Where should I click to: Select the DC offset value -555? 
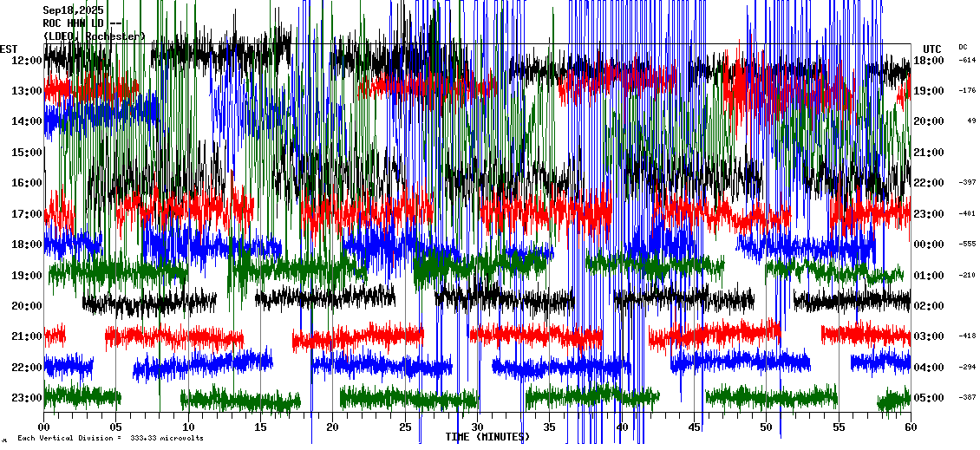(x=967, y=245)
